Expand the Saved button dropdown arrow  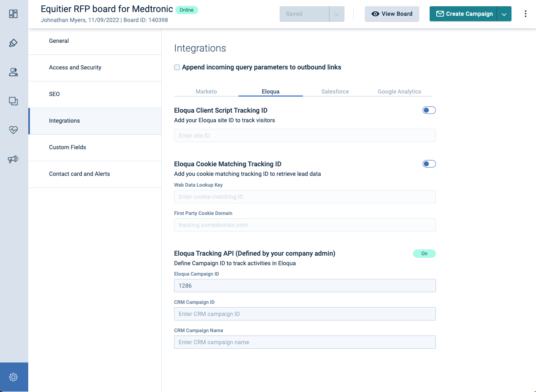[x=337, y=14]
